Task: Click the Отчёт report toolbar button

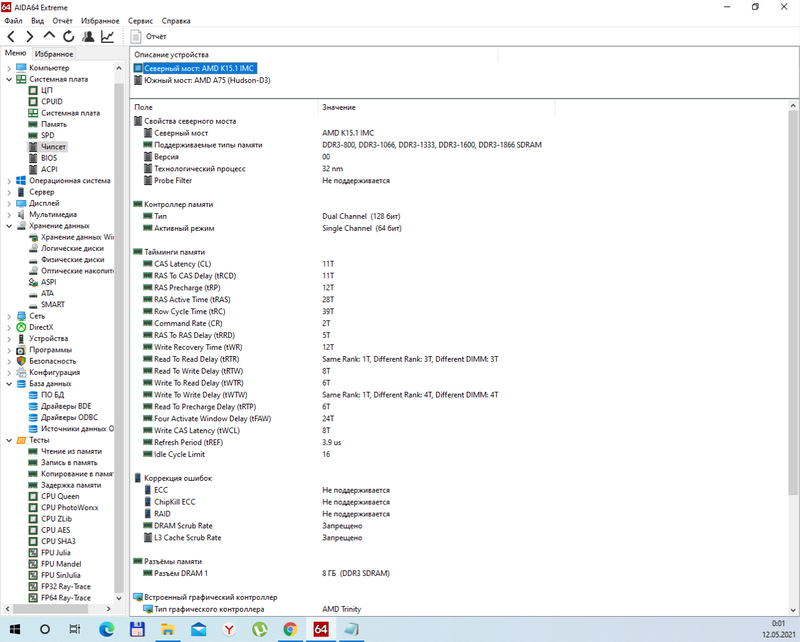Action: tap(148, 36)
